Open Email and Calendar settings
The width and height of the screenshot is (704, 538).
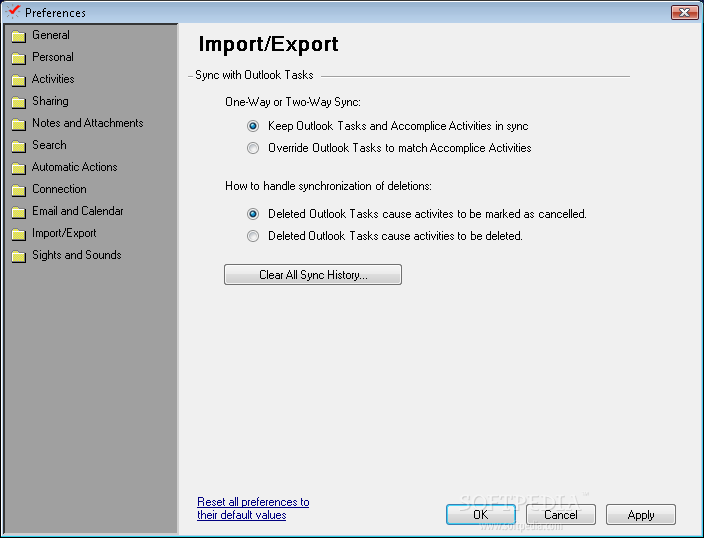click(x=78, y=211)
